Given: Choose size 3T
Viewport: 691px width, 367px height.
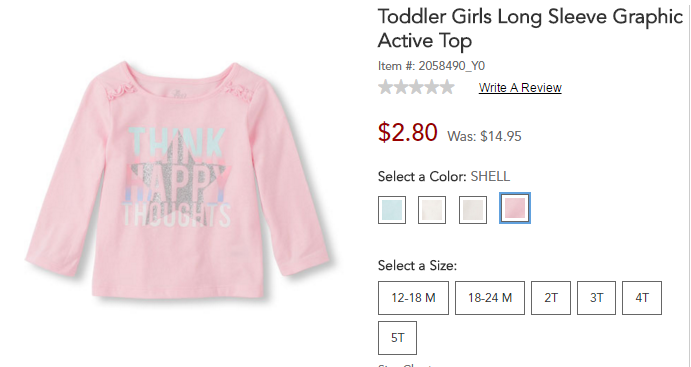Looking at the screenshot, I should click(x=597, y=298).
